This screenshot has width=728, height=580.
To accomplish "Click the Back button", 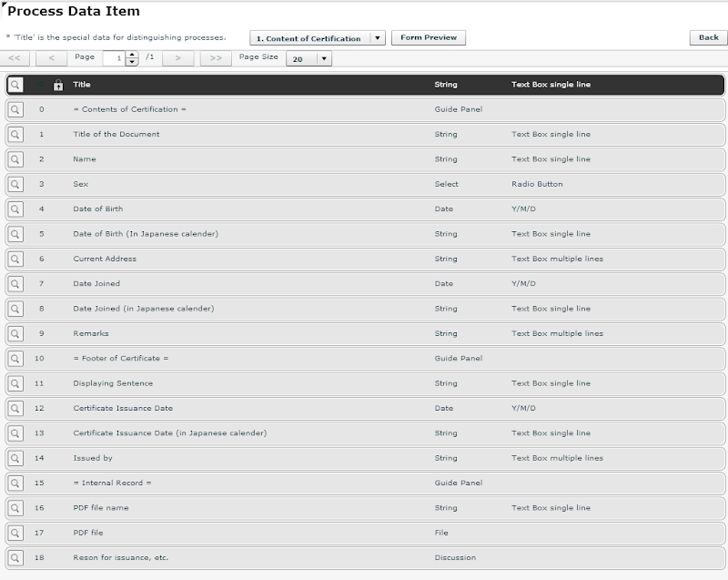I will point(709,37).
